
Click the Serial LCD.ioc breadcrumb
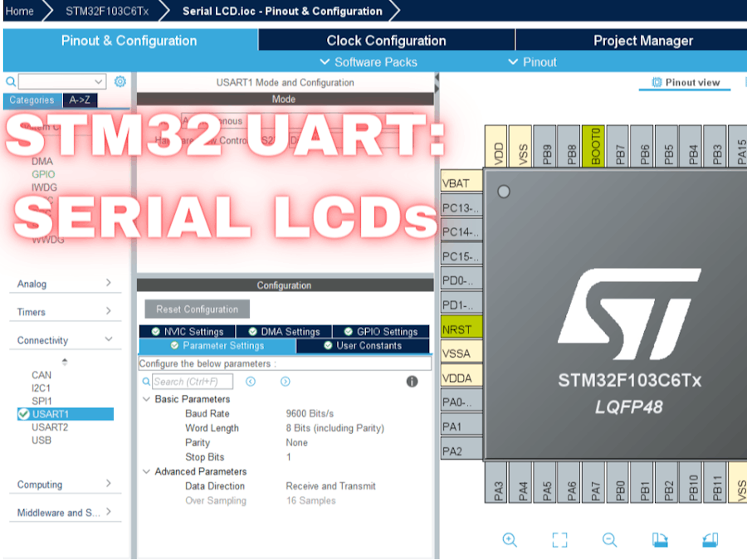[282, 11]
